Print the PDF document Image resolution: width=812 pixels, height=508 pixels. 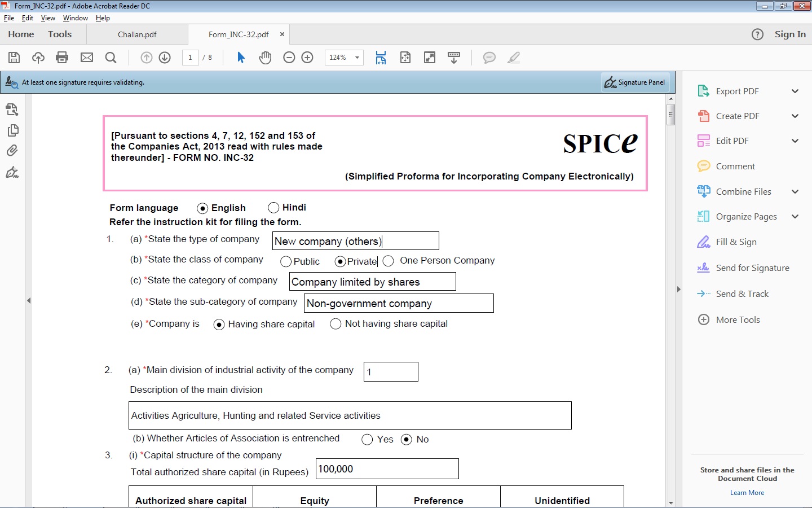62,57
